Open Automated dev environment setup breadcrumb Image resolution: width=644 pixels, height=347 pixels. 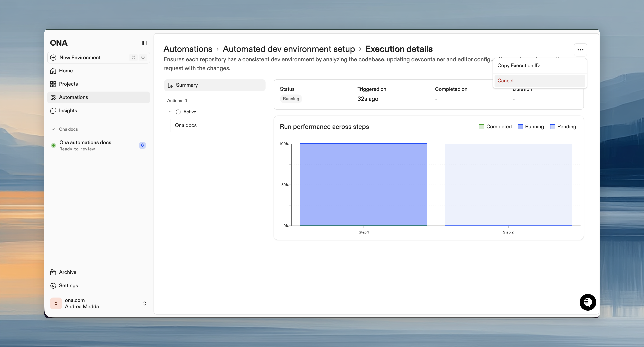pyautogui.click(x=288, y=49)
